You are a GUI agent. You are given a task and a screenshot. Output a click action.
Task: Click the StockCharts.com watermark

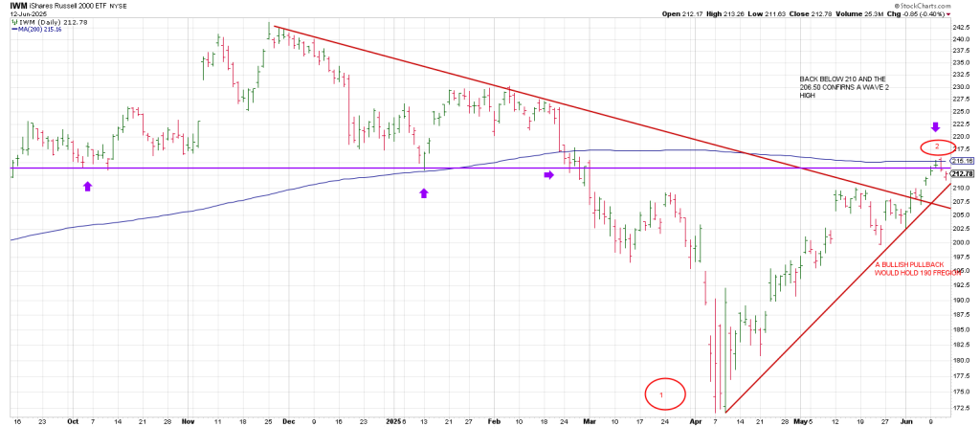click(945, 5)
